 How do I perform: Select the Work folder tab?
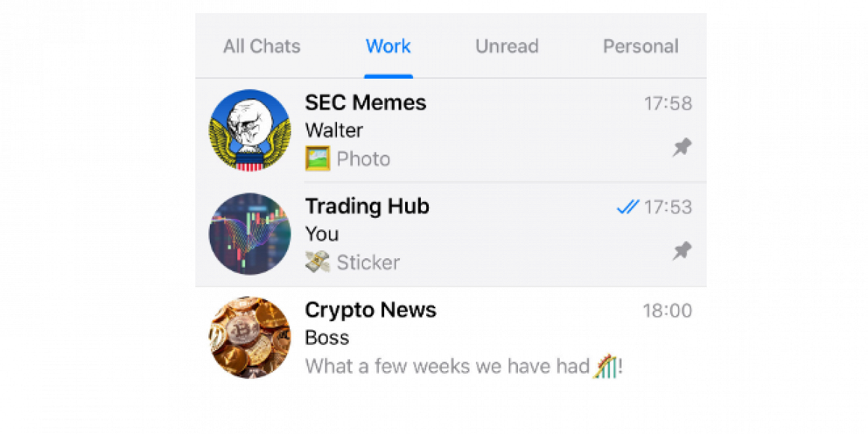388,46
